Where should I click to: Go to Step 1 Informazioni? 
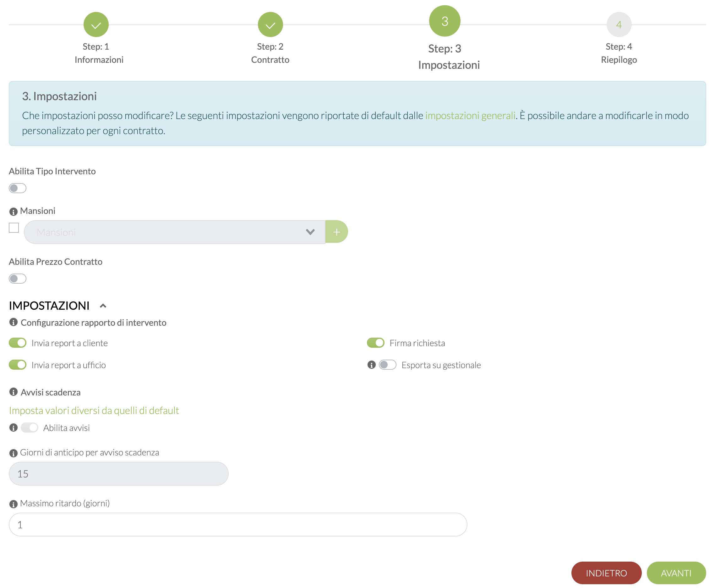(96, 24)
